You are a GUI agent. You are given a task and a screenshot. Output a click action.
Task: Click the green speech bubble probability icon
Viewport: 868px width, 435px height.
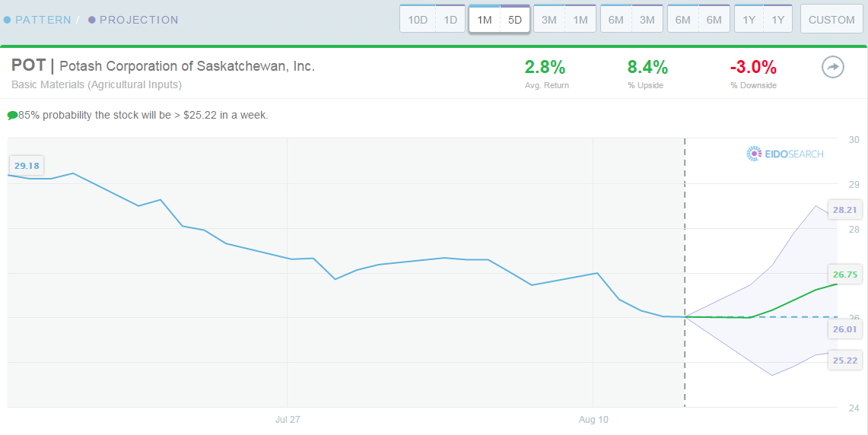point(12,116)
